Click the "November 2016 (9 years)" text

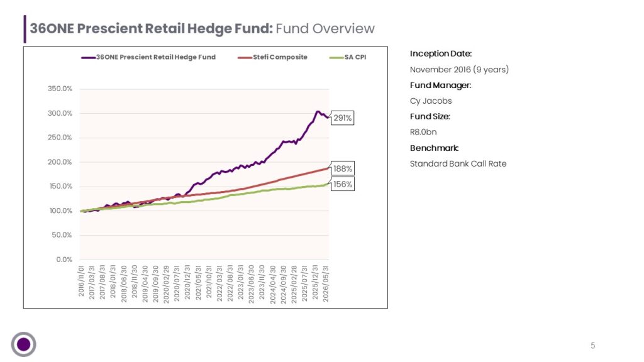click(x=459, y=70)
